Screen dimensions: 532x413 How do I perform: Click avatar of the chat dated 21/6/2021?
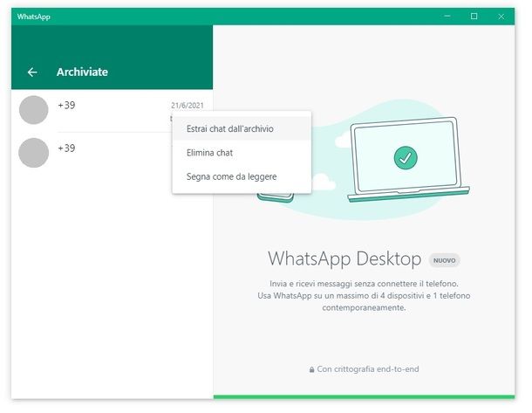pyautogui.click(x=34, y=110)
